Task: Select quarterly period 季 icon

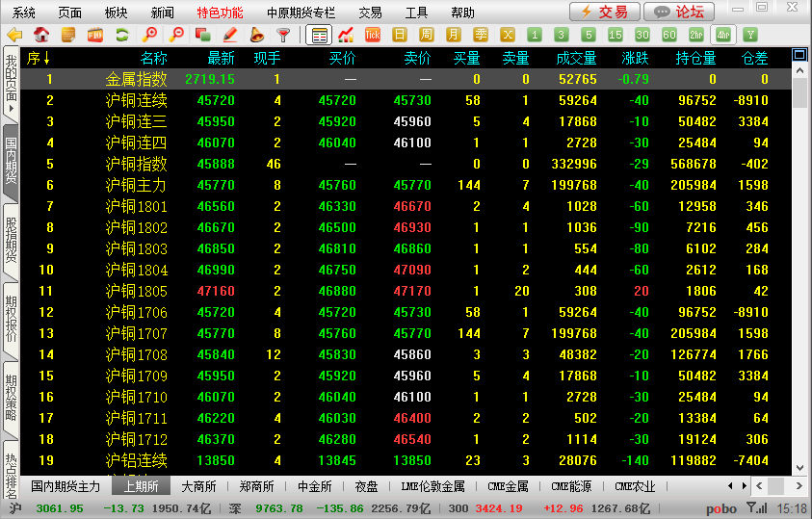Action: [x=481, y=36]
